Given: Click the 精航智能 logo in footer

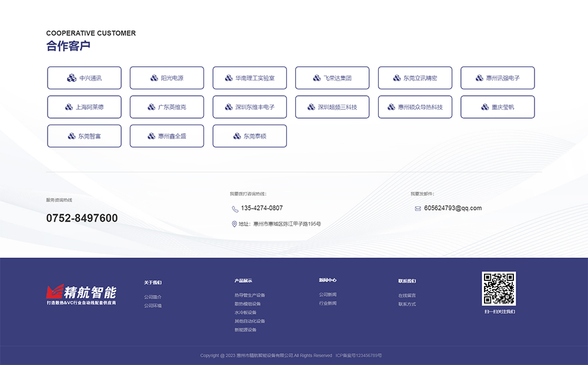Looking at the screenshot, I should click(x=82, y=294).
